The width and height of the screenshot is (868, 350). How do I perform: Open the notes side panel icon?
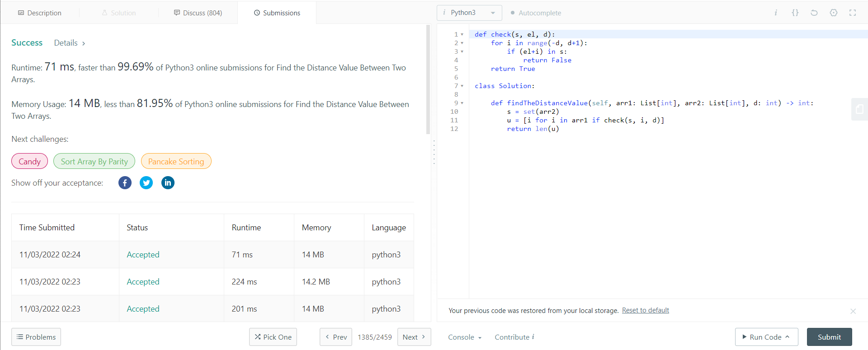tap(859, 109)
